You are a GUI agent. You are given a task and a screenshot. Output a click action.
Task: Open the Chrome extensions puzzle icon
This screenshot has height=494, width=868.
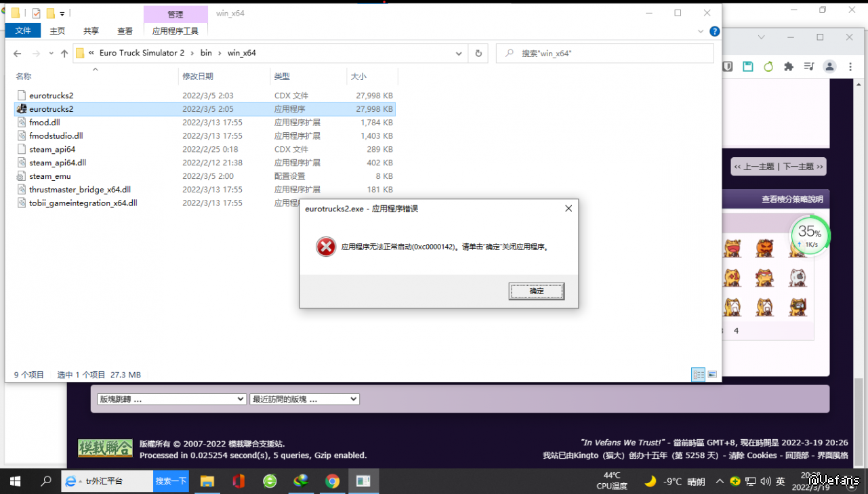(789, 66)
